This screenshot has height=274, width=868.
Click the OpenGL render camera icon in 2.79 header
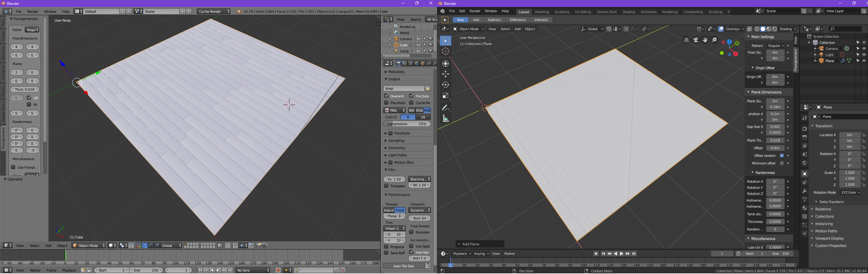click(259, 246)
